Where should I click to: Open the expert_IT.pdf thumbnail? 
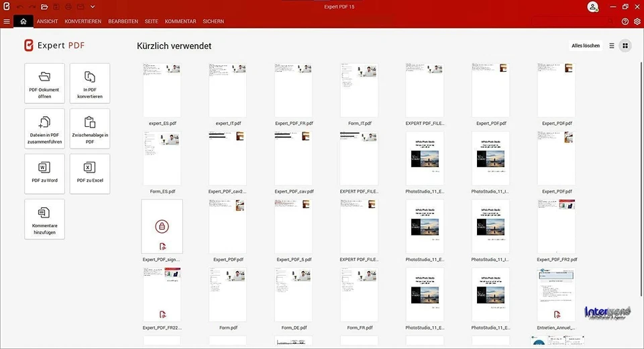(227, 90)
